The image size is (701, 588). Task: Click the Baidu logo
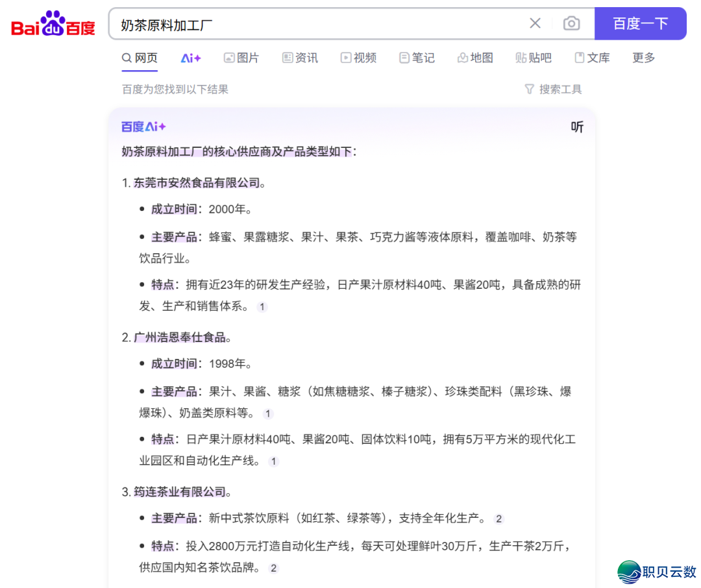pyautogui.click(x=53, y=24)
